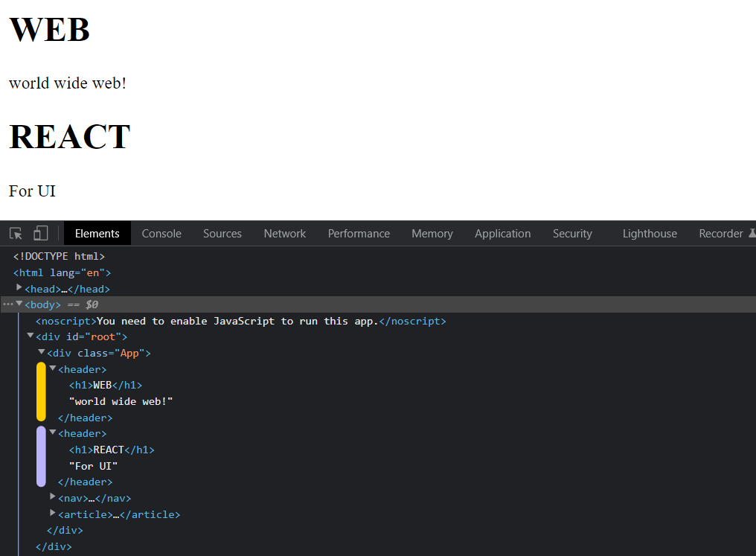Collapse the first header containing WEB

[53, 368]
